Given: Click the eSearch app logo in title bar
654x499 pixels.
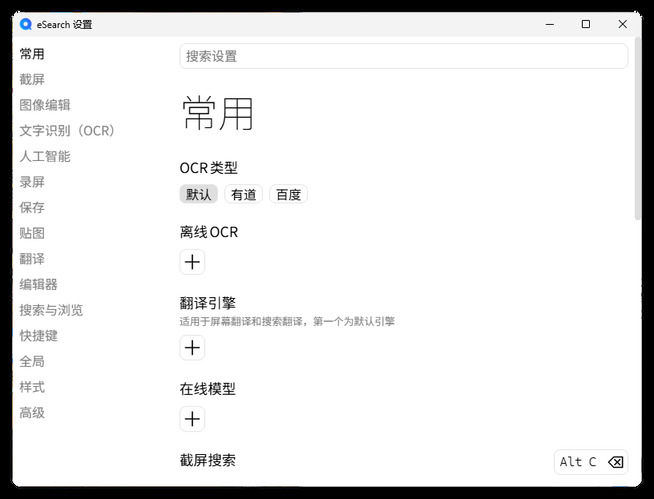Looking at the screenshot, I should (26, 24).
